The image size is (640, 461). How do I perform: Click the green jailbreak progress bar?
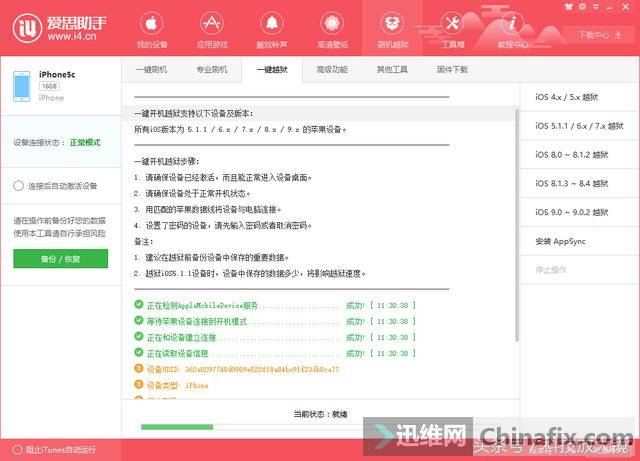[x=177, y=427]
